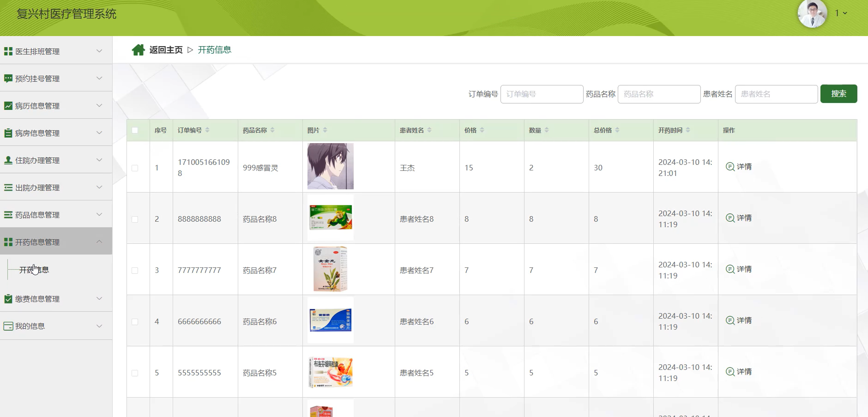Focus the 患者姓名 search field
Screen dimensions: 868x417
point(777,94)
